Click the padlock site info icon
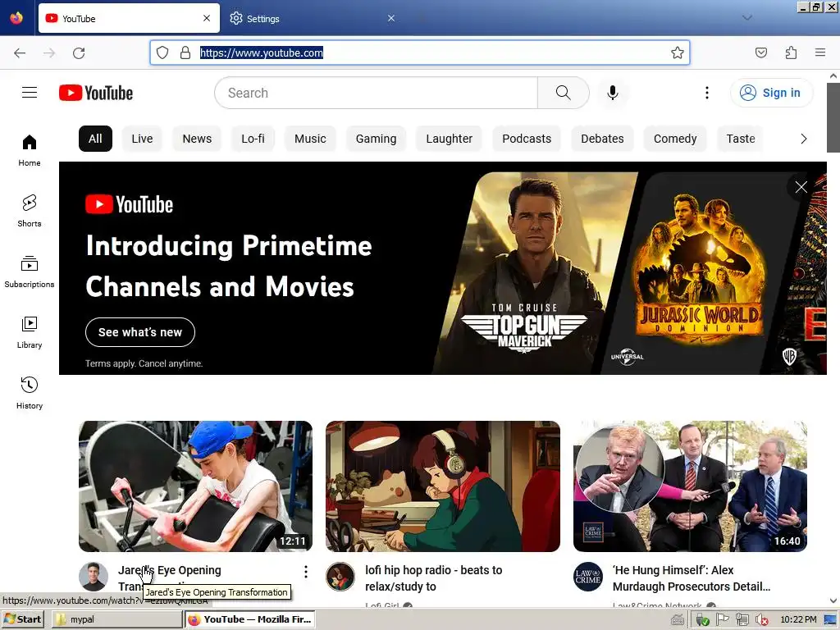This screenshot has width=840, height=630. [185, 52]
